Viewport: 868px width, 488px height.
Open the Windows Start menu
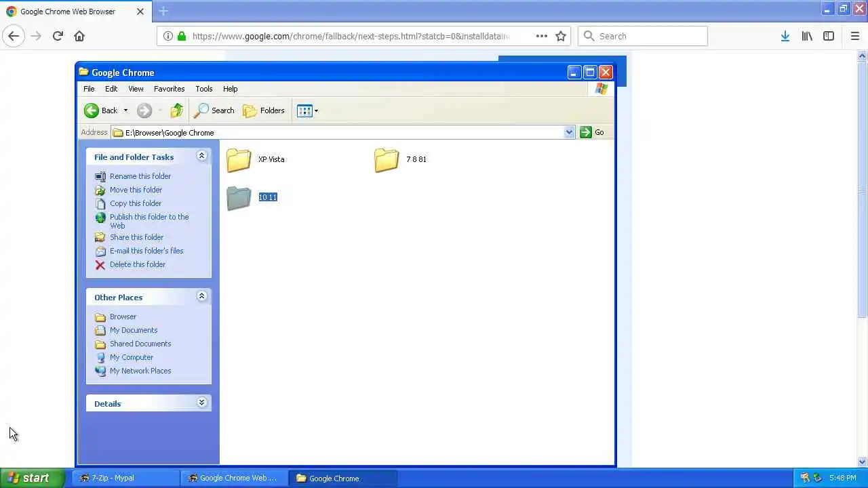pyautogui.click(x=32, y=478)
